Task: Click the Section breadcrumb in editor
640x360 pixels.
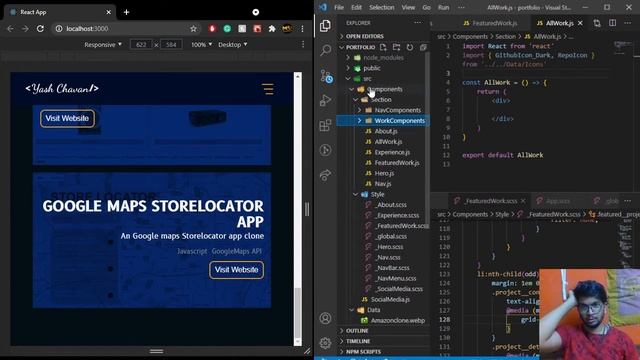Action: [x=505, y=36]
